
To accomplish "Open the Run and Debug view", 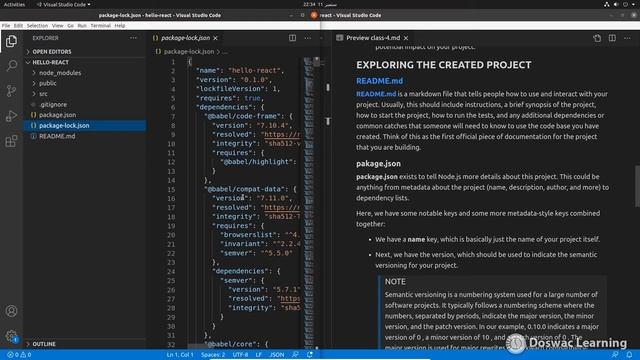I will tap(11, 116).
